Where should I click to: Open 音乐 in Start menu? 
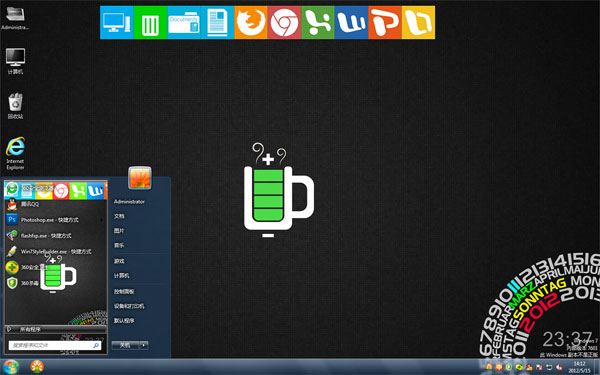pyautogui.click(x=119, y=245)
